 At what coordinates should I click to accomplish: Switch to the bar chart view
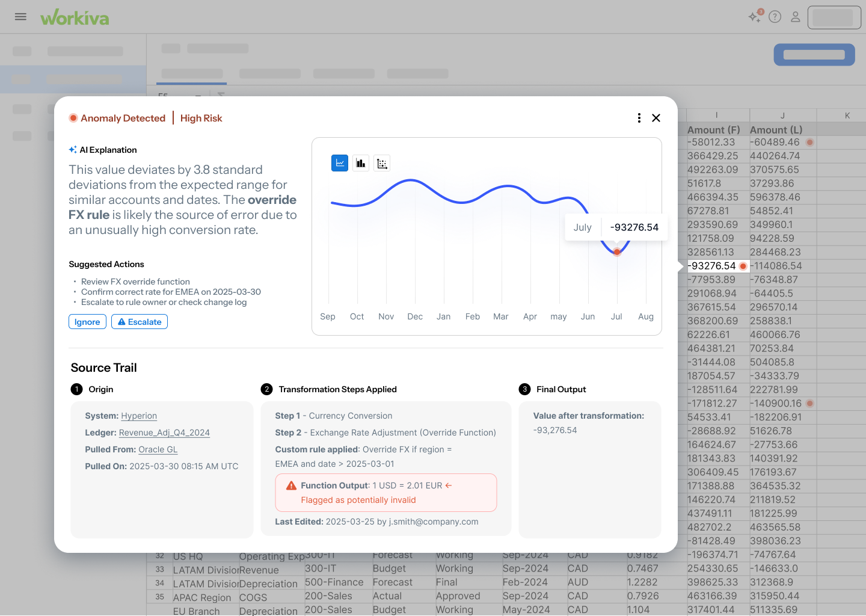coord(360,162)
